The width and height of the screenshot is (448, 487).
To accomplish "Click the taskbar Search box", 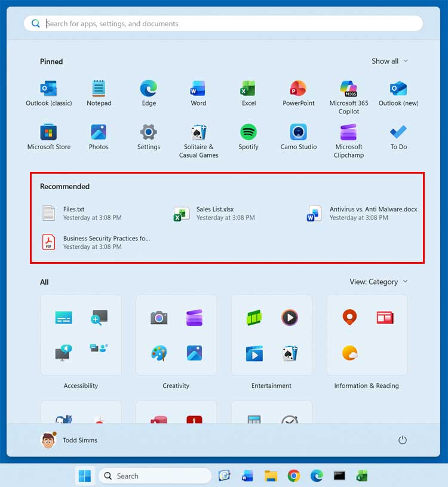I will (155, 476).
